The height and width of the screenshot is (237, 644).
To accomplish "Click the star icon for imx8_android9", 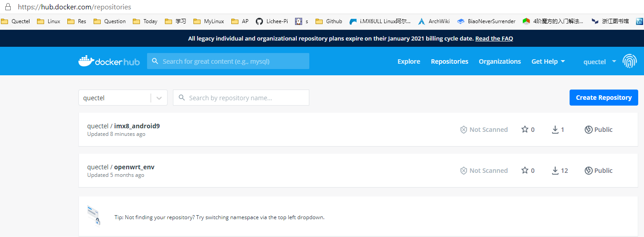I will pyautogui.click(x=525, y=130).
